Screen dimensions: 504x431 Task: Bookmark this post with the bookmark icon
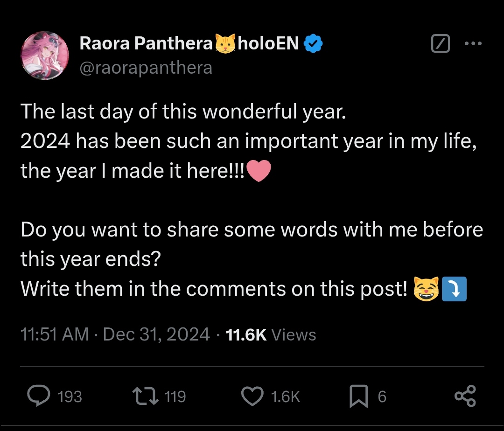click(359, 396)
